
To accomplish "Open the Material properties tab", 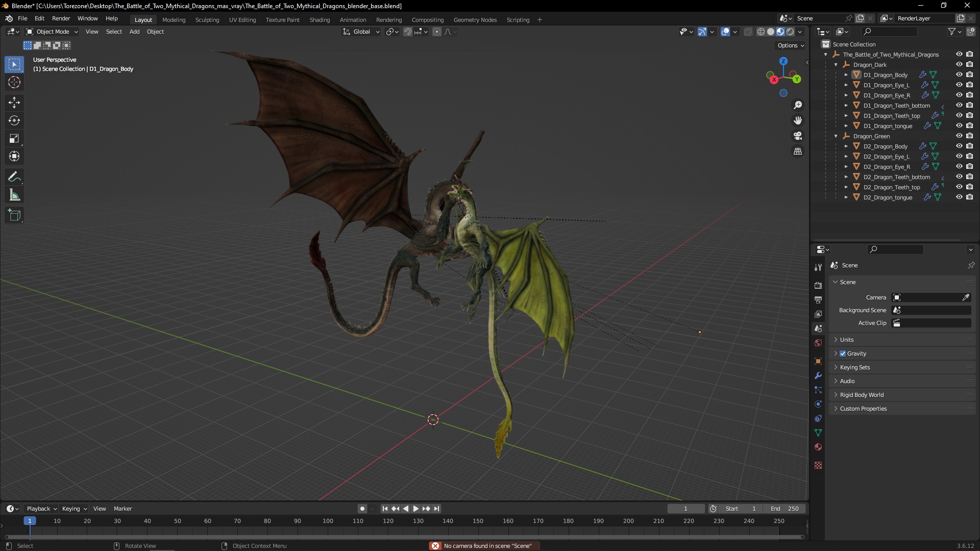I will pos(818,447).
